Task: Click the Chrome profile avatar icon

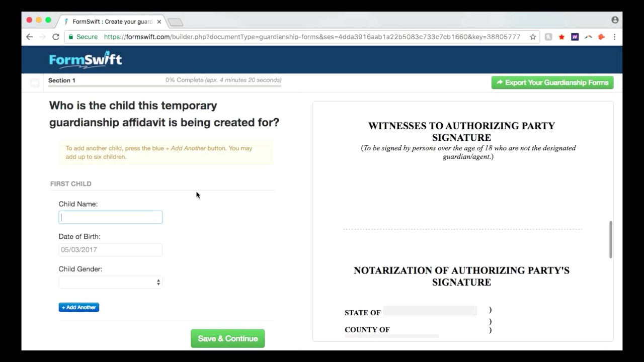Action: (x=615, y=20)
